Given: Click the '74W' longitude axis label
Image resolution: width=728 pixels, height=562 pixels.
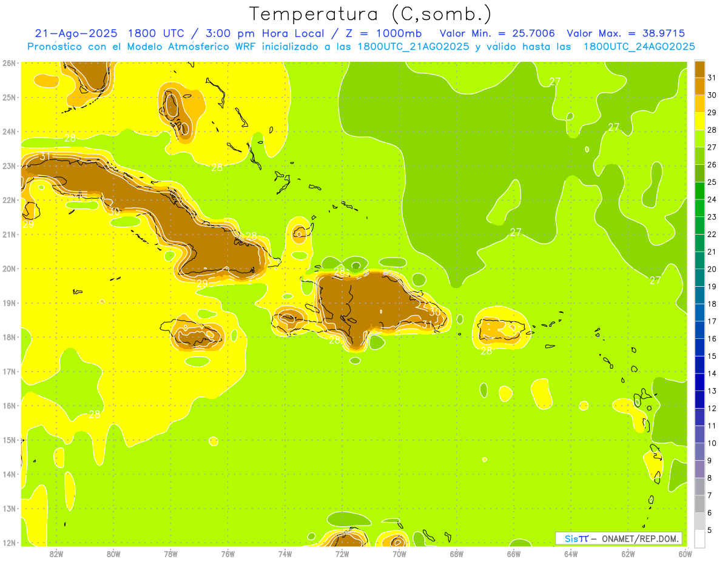Looking at the screenshot, I should click(285, 554).
